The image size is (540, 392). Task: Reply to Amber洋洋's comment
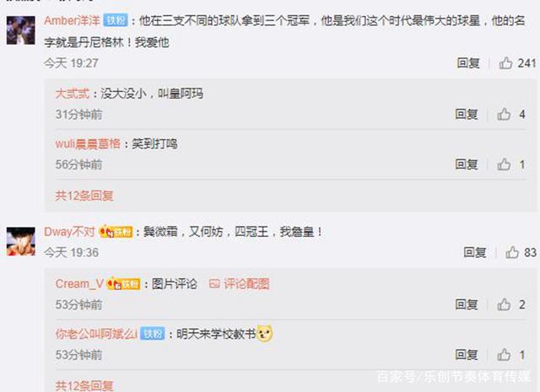point(468,63)
